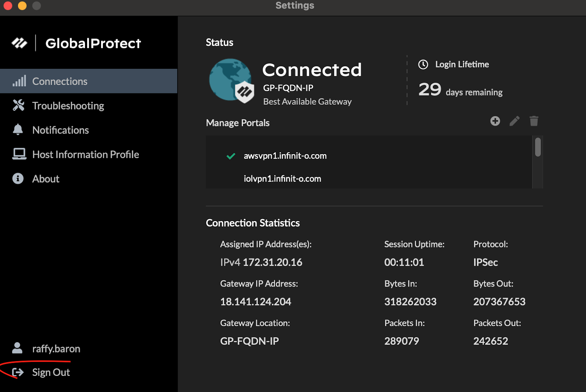Click the Gateway Location value GP-FQDN-IP
The image size is (586, 392).
click(249, 341)
